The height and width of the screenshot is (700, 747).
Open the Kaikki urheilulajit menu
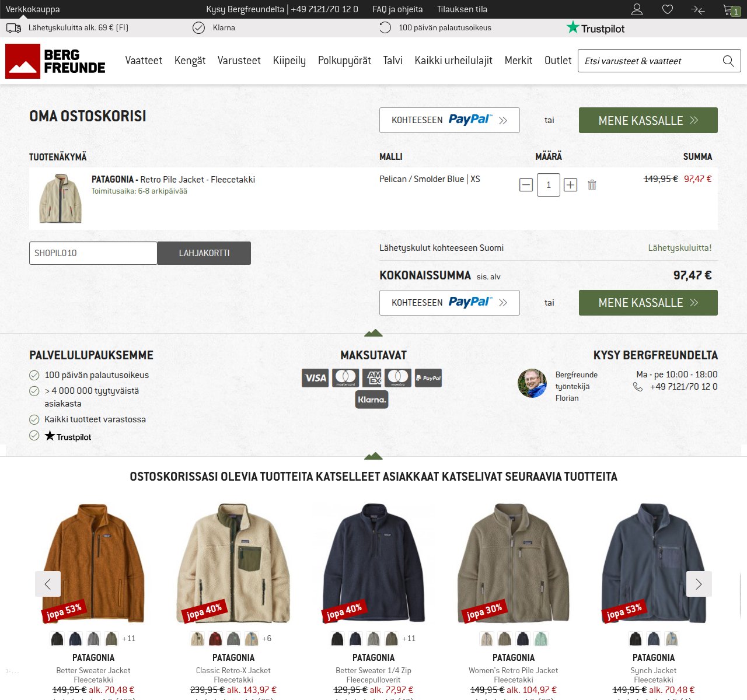pos(453,61)
